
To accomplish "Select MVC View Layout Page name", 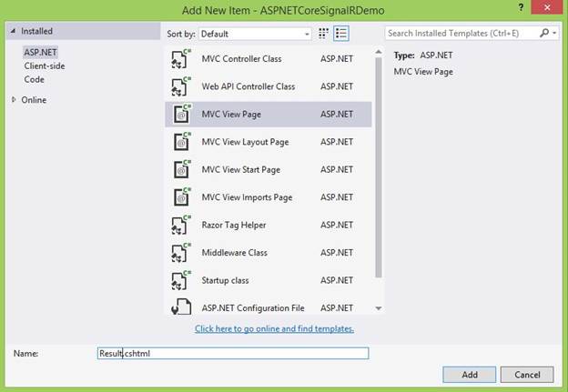I will 245,142.
